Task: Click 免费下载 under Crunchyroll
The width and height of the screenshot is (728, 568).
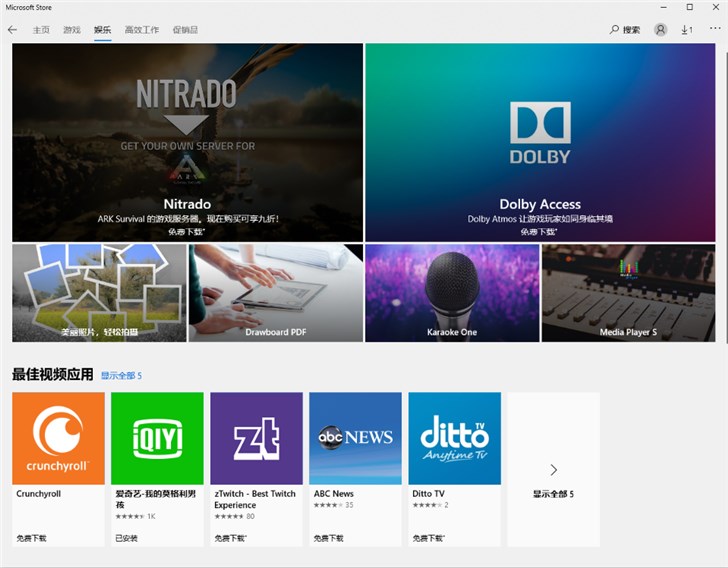Action: [x=31, y=538]
